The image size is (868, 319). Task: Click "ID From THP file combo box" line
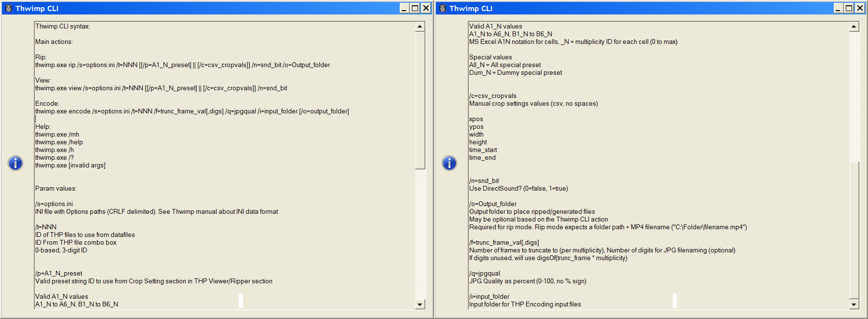tap(76, 243)
